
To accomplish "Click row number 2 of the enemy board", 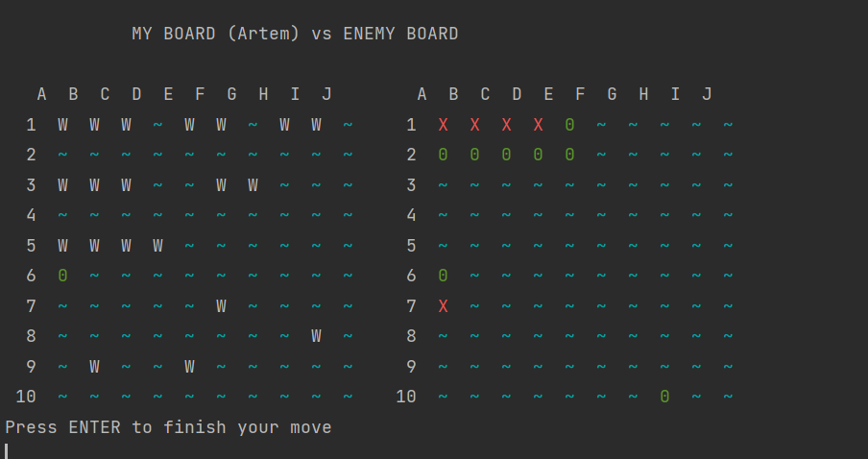I will [x=411, y=155].
